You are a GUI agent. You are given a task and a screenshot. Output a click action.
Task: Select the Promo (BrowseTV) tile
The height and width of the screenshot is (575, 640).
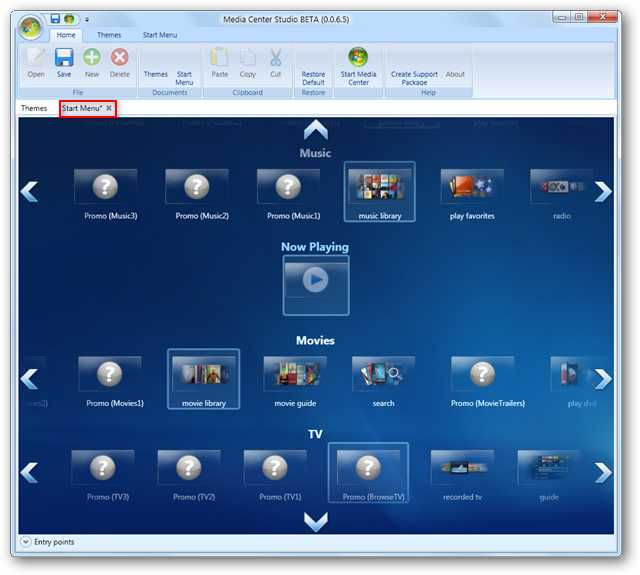[368, 473]
